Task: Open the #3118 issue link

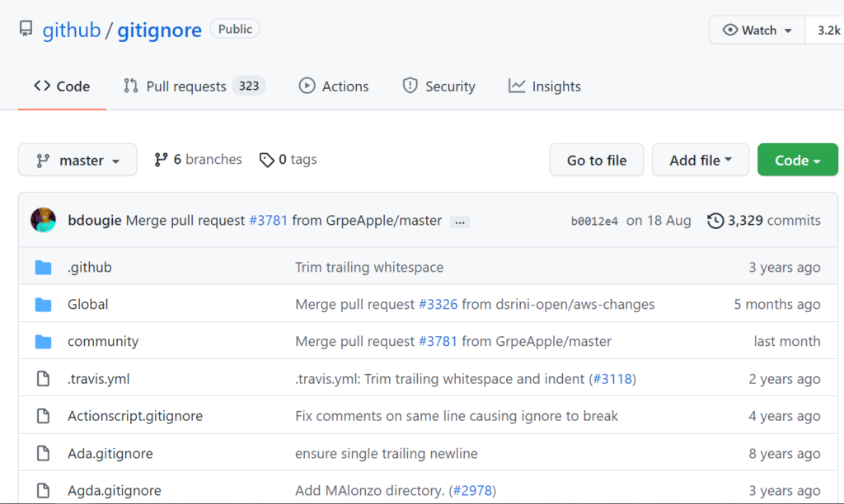Action: (612, 379)
